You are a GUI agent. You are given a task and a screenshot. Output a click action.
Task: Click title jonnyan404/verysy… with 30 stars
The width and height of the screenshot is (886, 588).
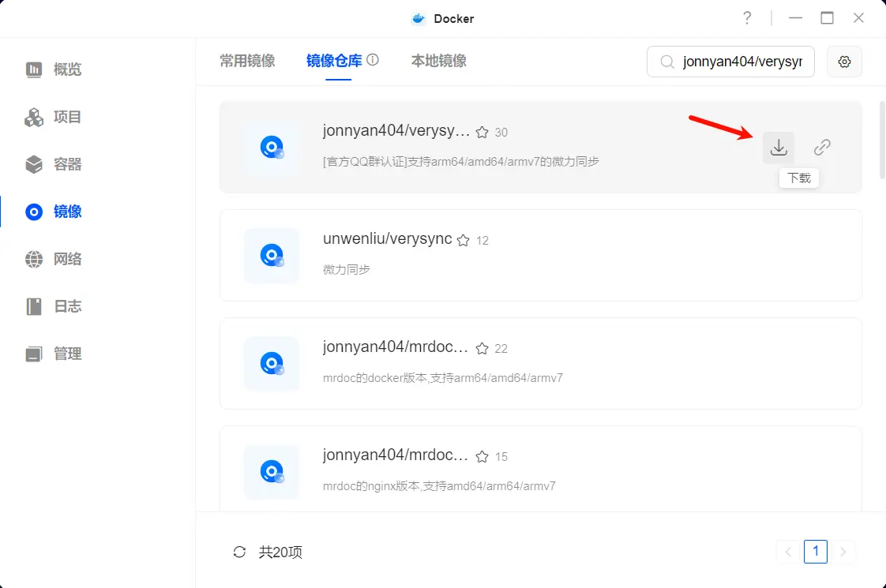pyautogui.click(x=396, y=130)
